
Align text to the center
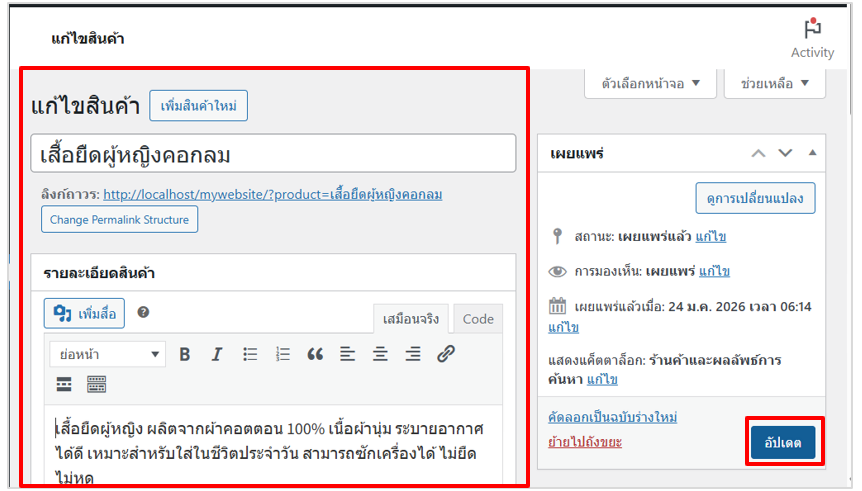click(x=380, y=354)
